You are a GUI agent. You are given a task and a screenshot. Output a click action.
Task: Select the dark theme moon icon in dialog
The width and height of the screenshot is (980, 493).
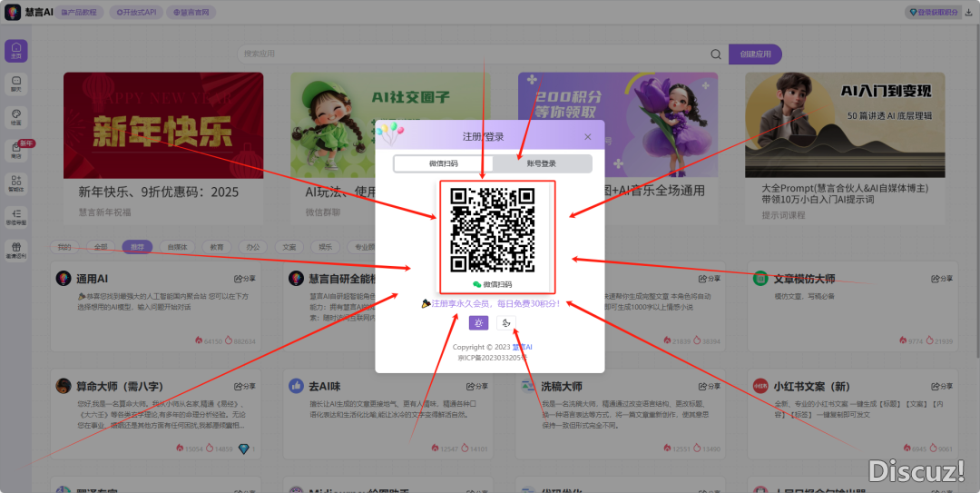(506, 323)
